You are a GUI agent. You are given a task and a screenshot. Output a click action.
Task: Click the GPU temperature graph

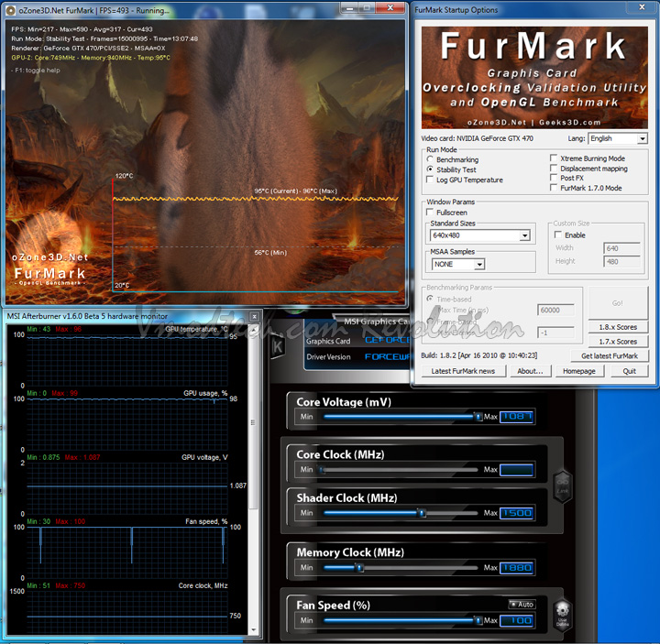127,360
